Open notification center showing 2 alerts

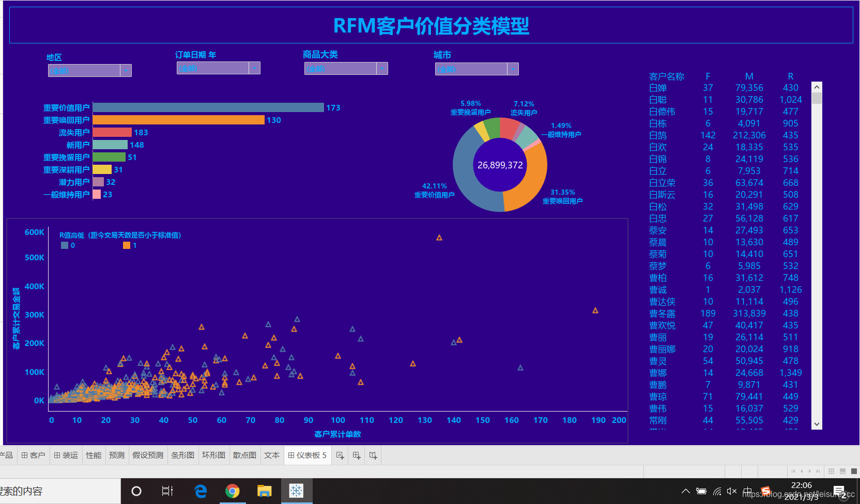click(841, 491)
